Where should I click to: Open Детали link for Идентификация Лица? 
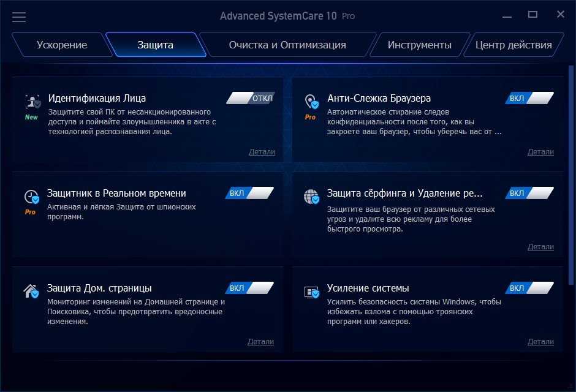[262, 151]
